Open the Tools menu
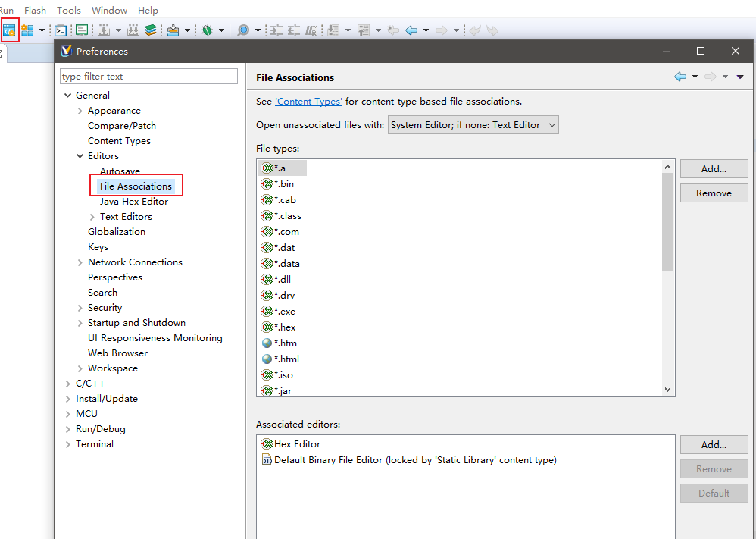This screenshot has width=756, height=539. tap(69, 10)
